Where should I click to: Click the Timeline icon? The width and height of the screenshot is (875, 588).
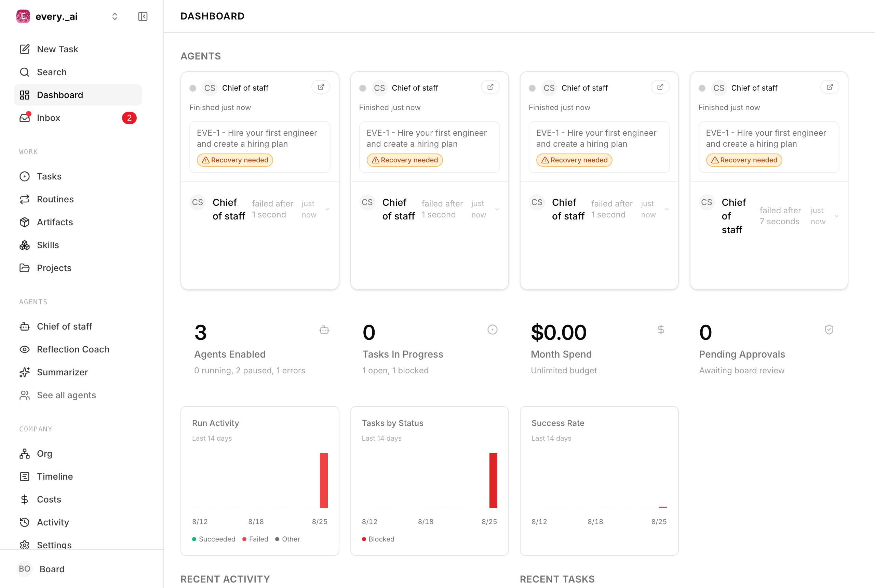click(x=25, y=476)
